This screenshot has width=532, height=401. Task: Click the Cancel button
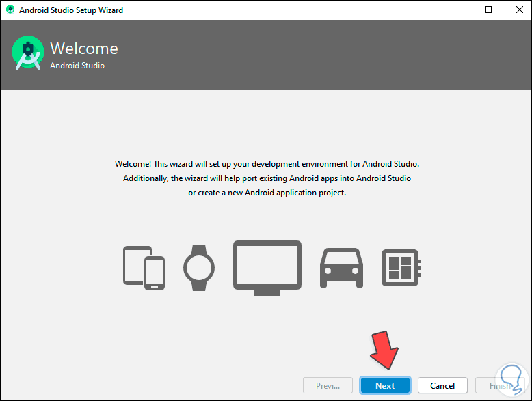coord(442,385)
